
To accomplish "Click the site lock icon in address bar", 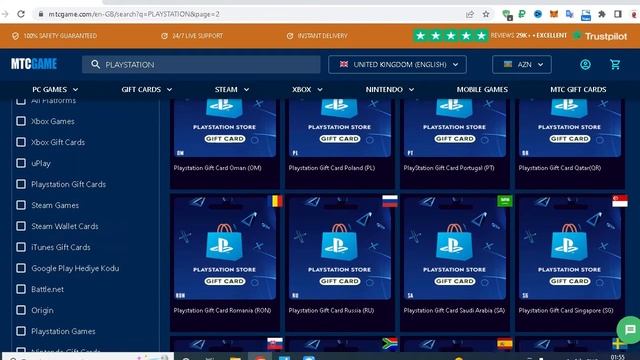I will tap(41, 14).
